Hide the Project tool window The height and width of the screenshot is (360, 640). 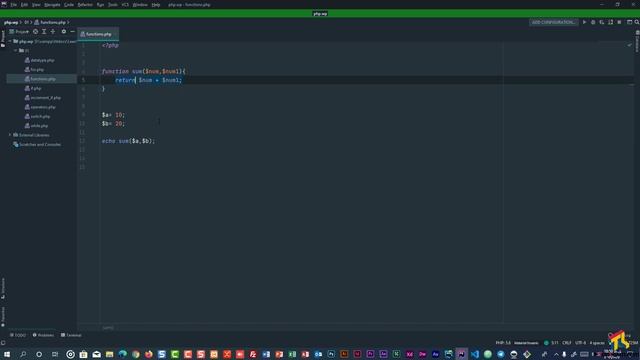click(72, 31)
